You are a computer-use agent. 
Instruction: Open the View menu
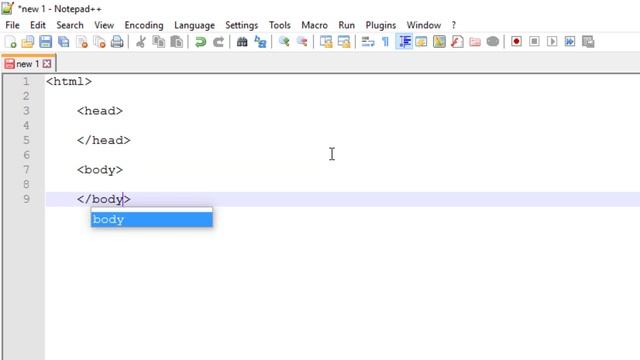[x=104, y=25]
